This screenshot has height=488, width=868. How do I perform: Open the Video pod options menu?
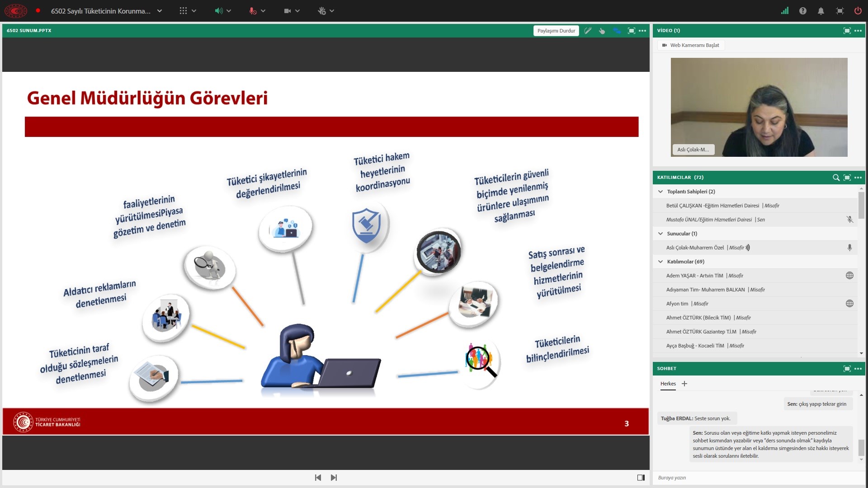coord(858,31)
